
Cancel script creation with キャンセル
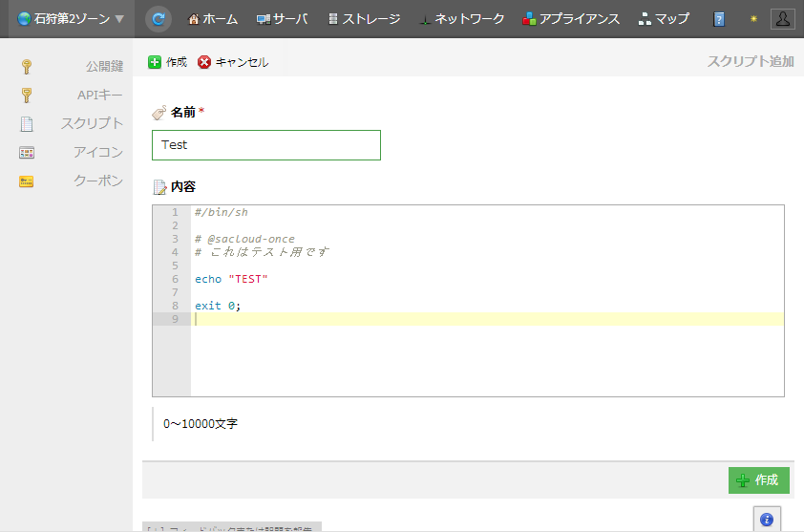pos(233,62)
